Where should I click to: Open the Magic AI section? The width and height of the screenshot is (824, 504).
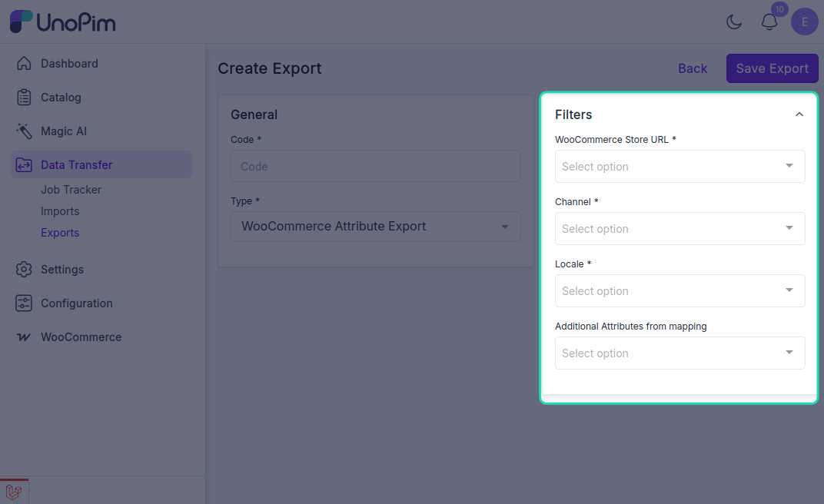click(x=64, y=131)
